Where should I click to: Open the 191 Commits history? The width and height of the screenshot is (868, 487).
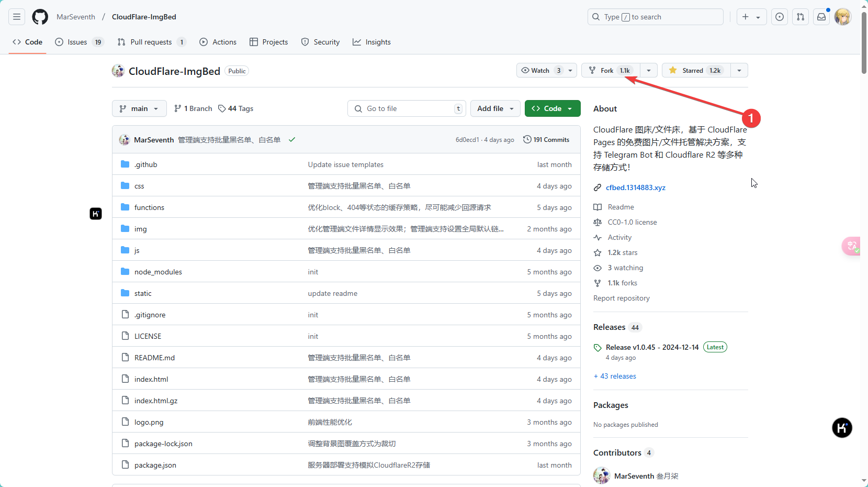pyautogui.click(x=546, y=140)
